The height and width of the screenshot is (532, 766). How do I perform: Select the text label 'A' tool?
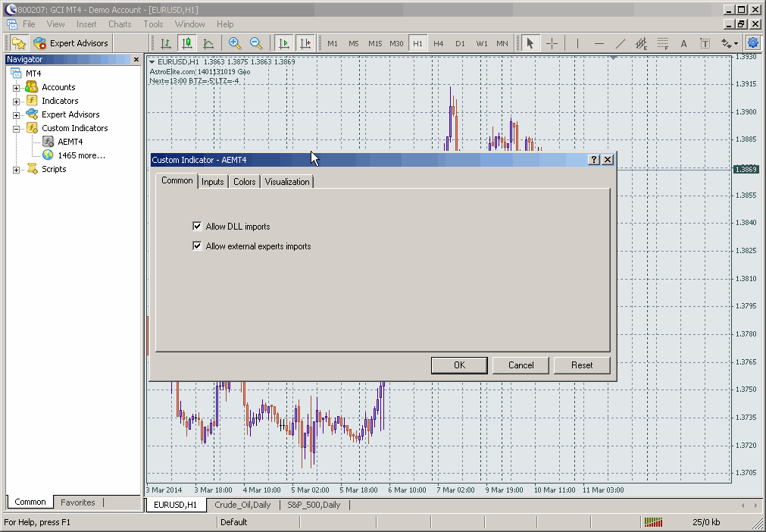683,43
